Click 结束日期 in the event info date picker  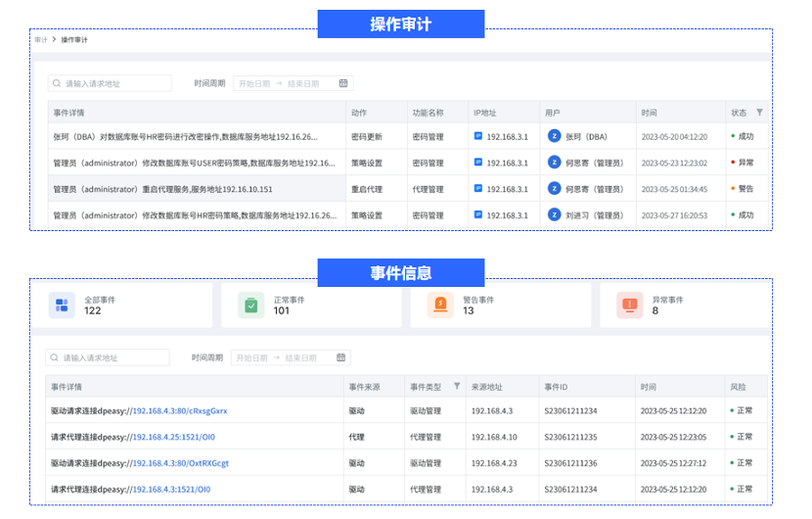[x=301, y=357]
